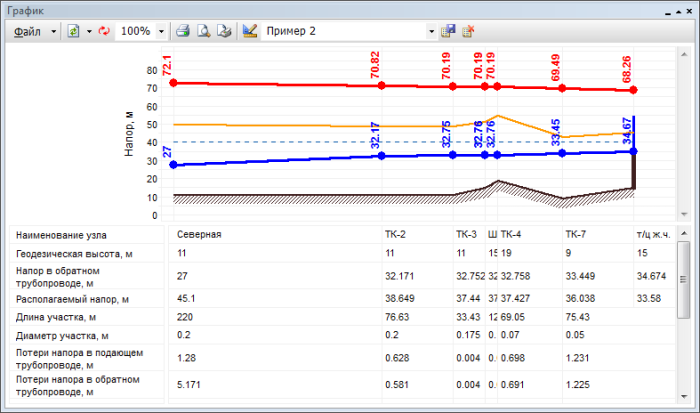Expand the arrow next to Файл
Screen dimensions: 700x413
(x=53, y=31)
